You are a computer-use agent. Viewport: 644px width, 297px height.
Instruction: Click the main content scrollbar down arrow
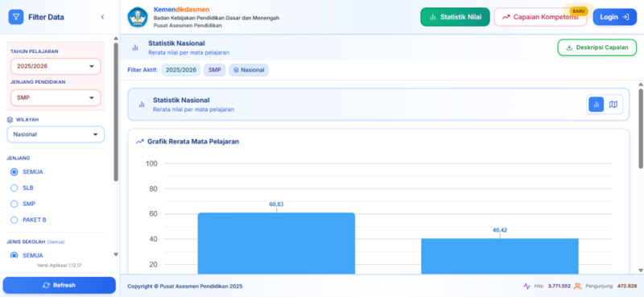click(x=640, y=270)
